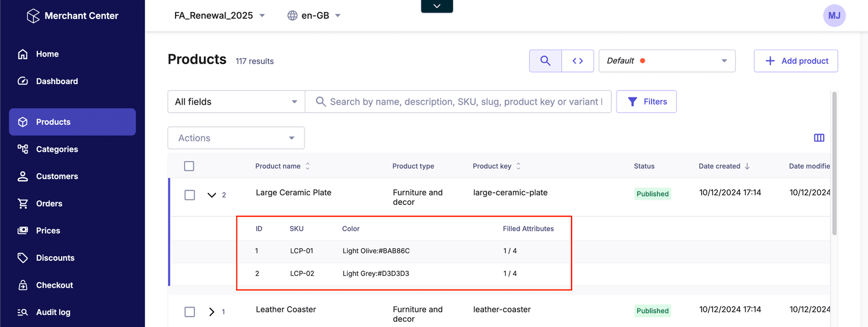Screen dimensions: 868x327
Task: Go to Audit log in sidebar
Action: [x=53, y=312]
